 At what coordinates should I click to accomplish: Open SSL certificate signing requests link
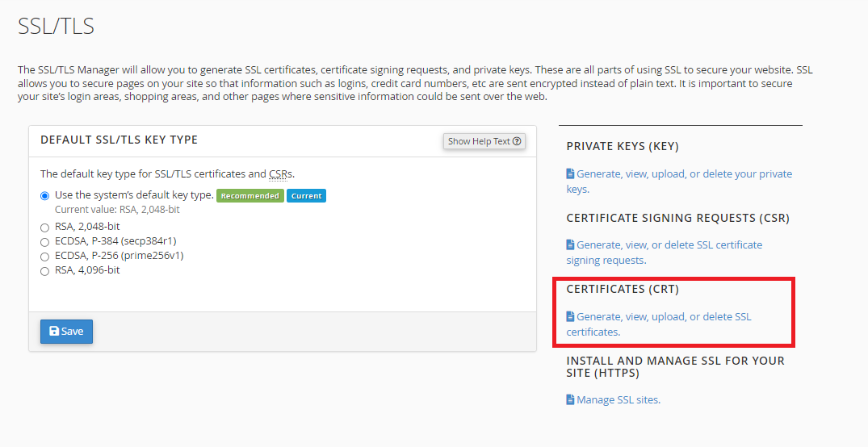(x=665, y=253)
